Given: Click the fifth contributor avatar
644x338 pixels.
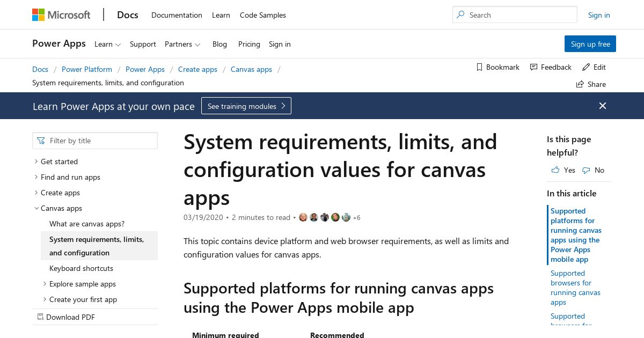Looking at the screenshot, I should pos(346,217).
